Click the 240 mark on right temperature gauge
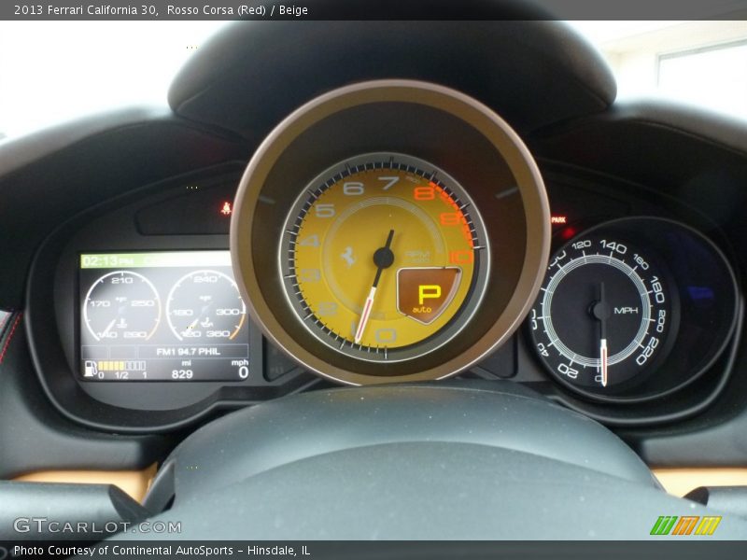 tap(204, 278)
